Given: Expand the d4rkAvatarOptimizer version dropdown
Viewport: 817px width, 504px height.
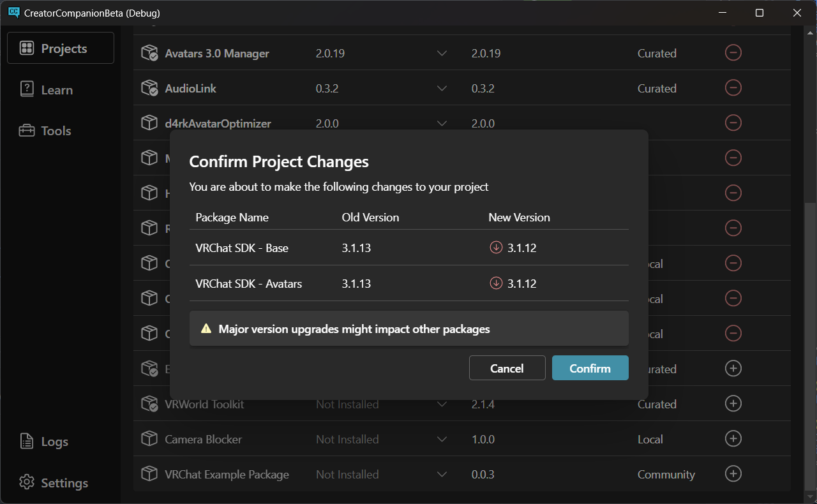Looking at the screenshot, I should [442, 123].
